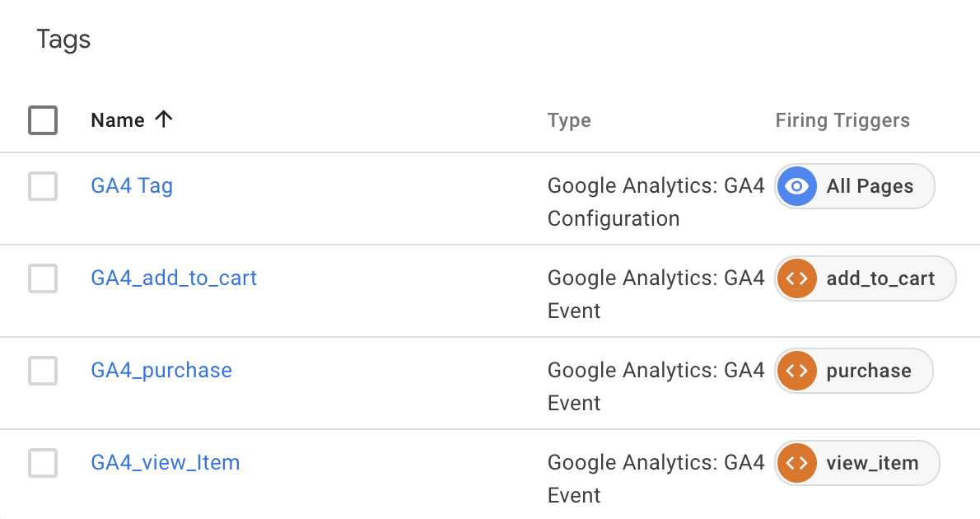Sort tags by the Type column header
The image size is (980, 519).
point(569,120)
